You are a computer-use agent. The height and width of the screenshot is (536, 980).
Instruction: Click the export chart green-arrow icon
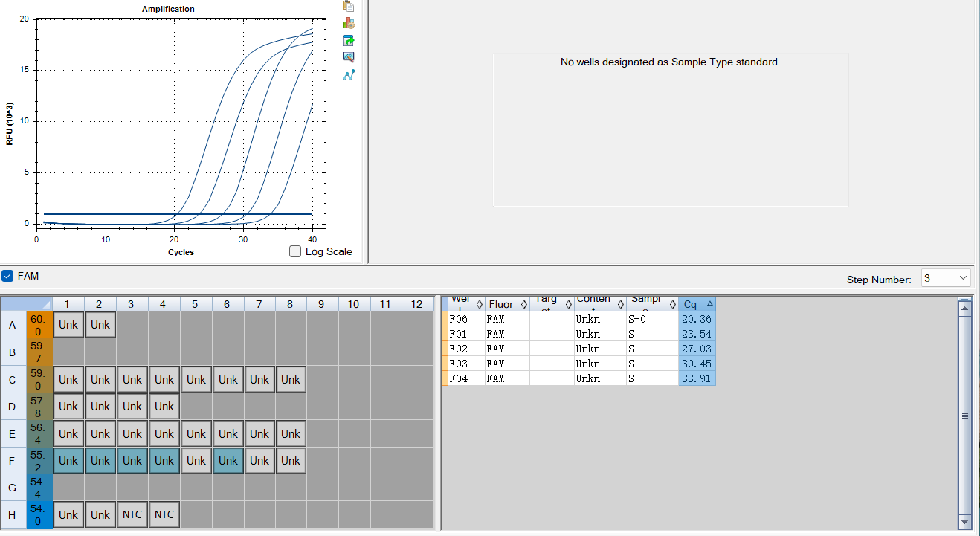[348, 40]
